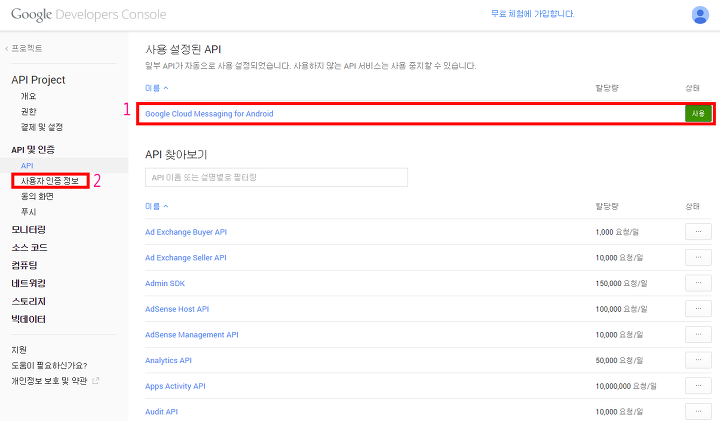The height and width of the screenshot is (421, 720).
Task: Toggle status button for Admin SDK
Action: pos(698,283)
